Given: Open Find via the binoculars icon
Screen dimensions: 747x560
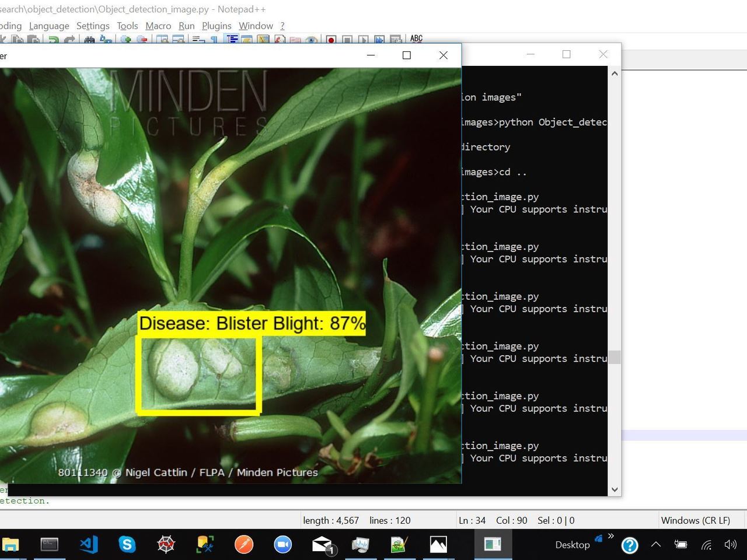Looking at the screenshot, I should point(89,40).
